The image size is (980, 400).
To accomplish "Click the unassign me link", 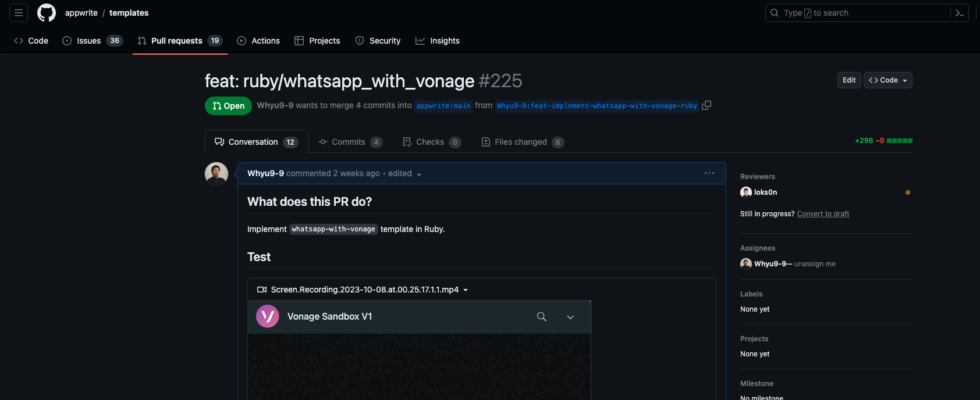I will click(x=815, y=264).
